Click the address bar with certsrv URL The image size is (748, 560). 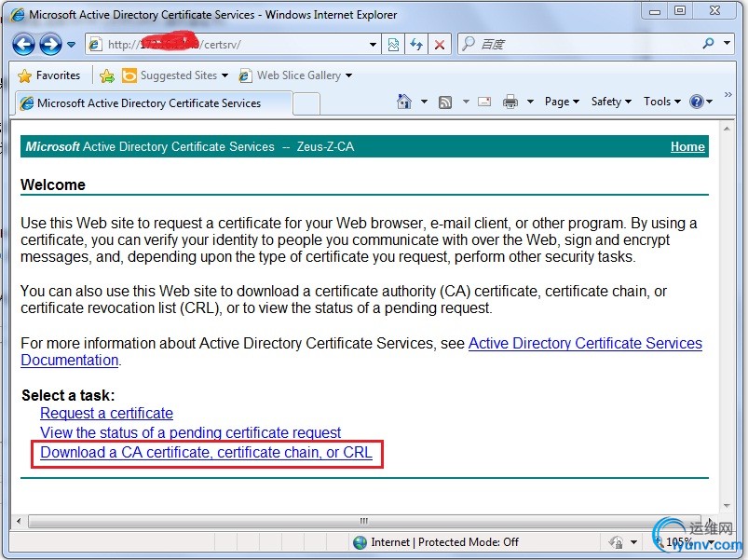pos(233,45)
